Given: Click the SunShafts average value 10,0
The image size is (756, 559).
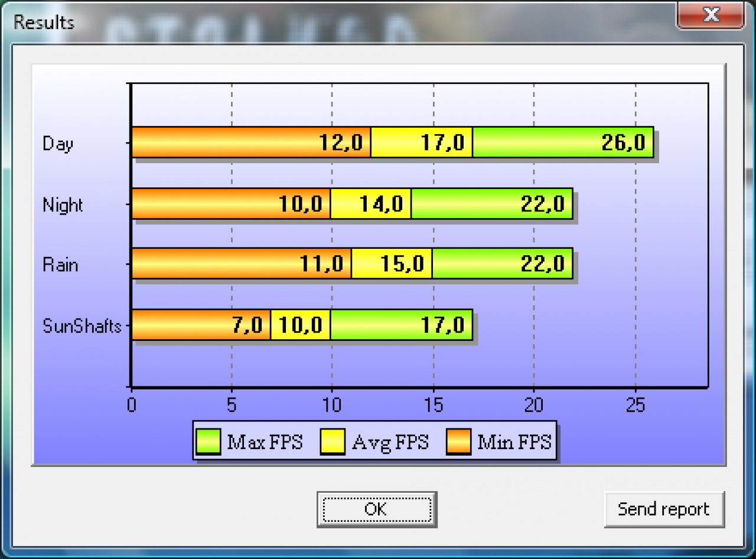Looking at the screenshot, I should (301, 324).
